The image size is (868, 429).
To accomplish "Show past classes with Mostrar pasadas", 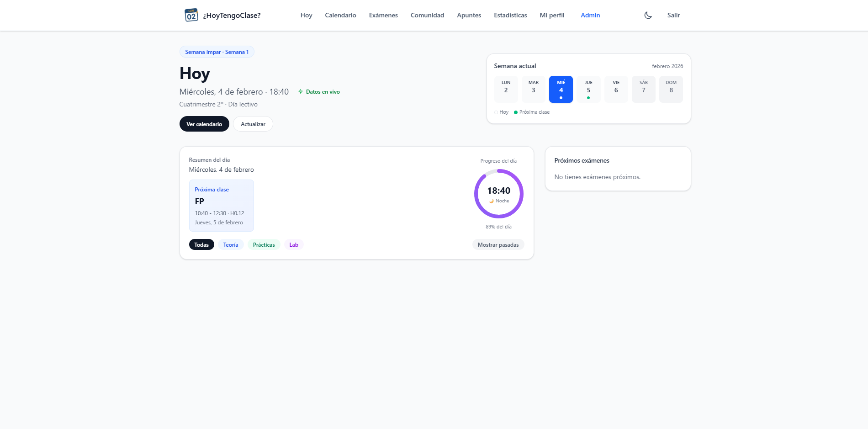I will 498,245.
